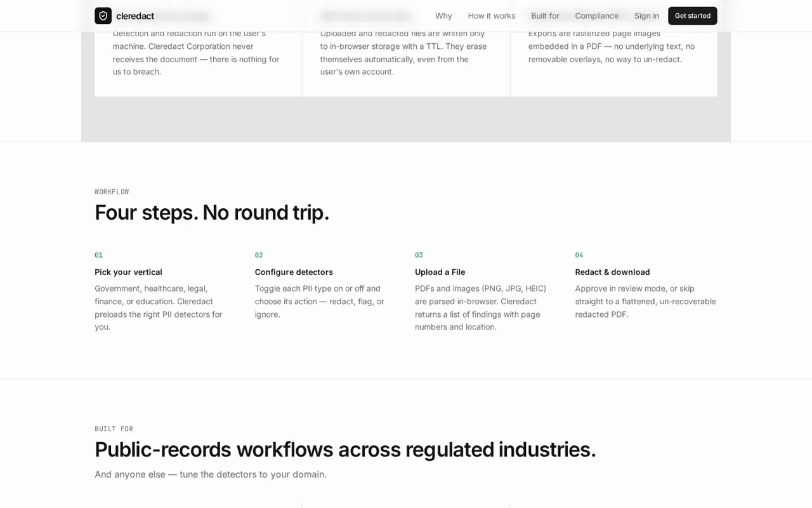The image size is (812, 508).
Task: Click the Exports are rasterized page images paragraph
Action: (612, 46)
